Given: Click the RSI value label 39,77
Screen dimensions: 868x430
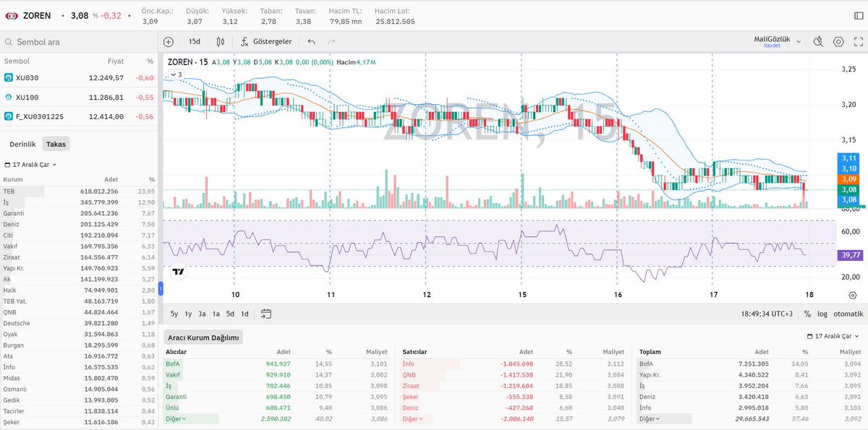Looking at the screenshot, I should [851, 255].
